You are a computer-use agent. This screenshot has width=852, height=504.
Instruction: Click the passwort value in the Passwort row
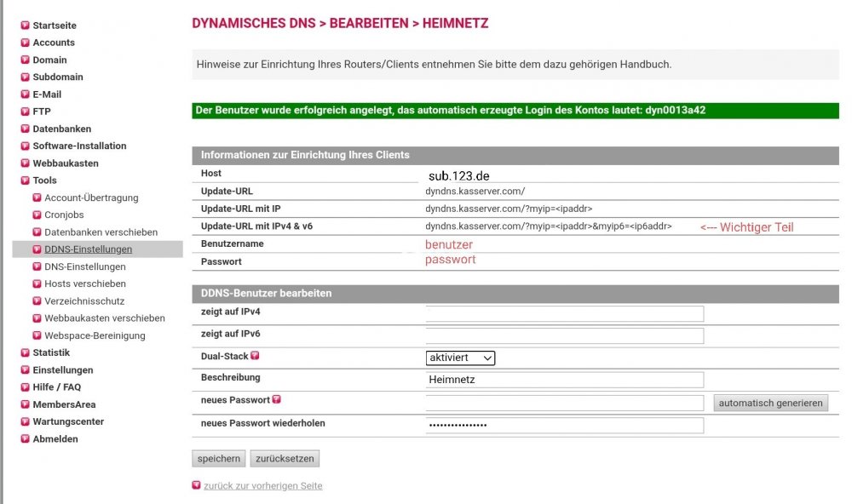[450, 260]
